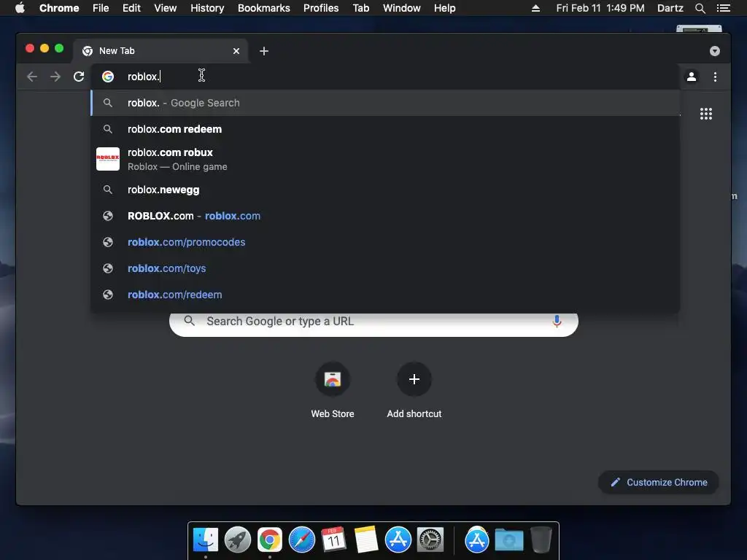Viewport: 747px width, 560px height.
Task: Open the Window menu
Action: tap(402, 8)
